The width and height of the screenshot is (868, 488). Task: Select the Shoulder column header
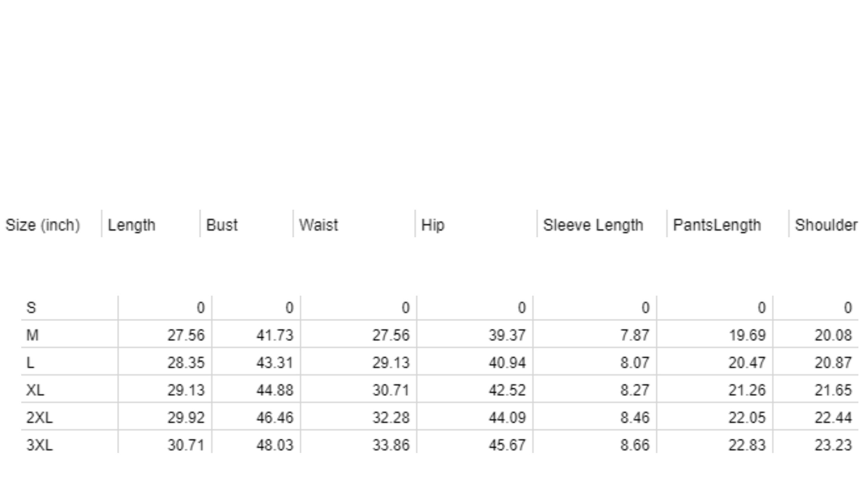coord(826,225)
